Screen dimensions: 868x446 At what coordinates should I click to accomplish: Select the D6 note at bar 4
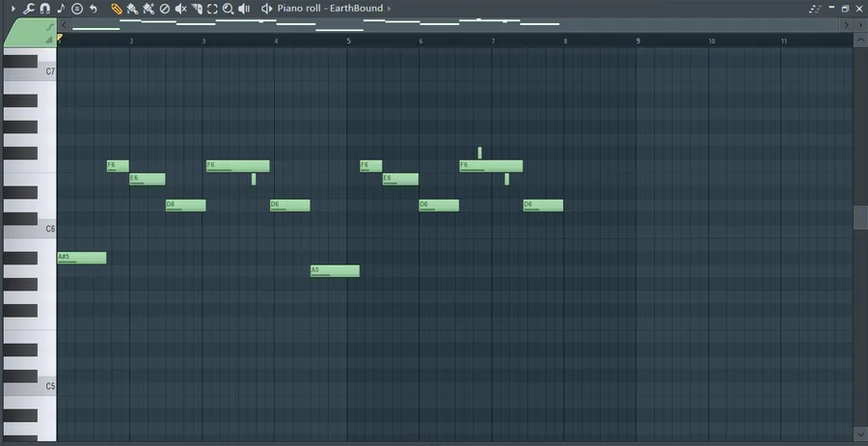290,205
